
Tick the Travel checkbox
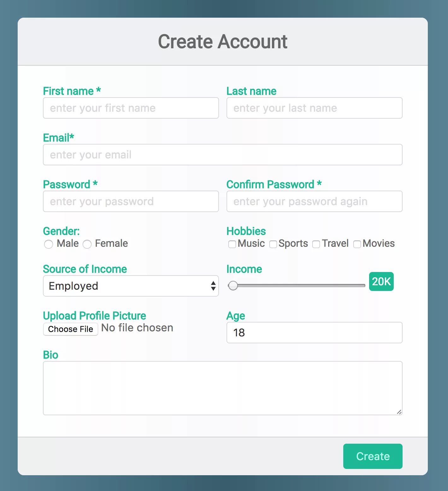(316, 244)
